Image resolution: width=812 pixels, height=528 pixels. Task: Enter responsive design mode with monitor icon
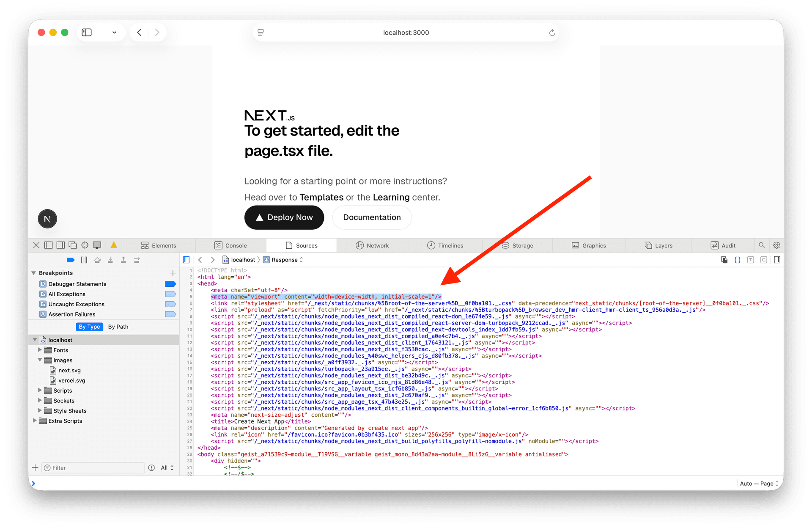(x=97, y=245)
